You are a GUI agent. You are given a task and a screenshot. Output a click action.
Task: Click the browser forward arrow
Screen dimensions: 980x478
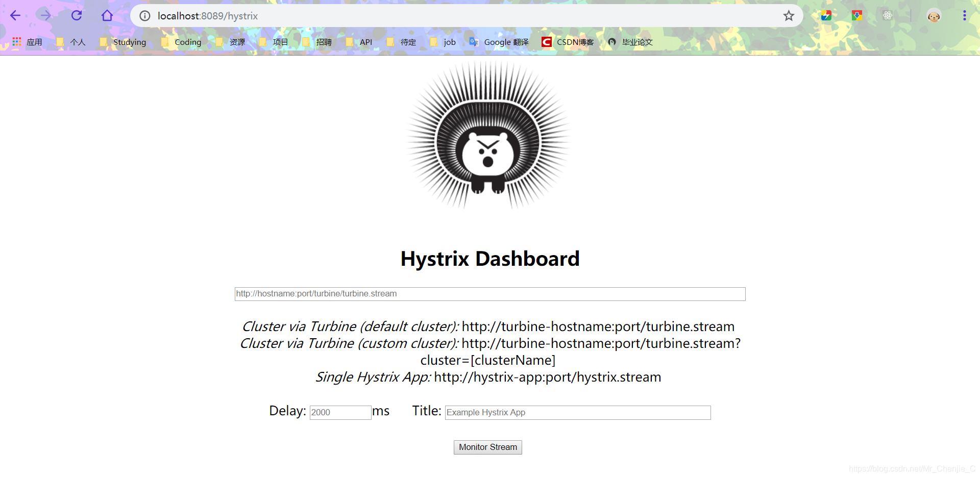tap(46, 16)
